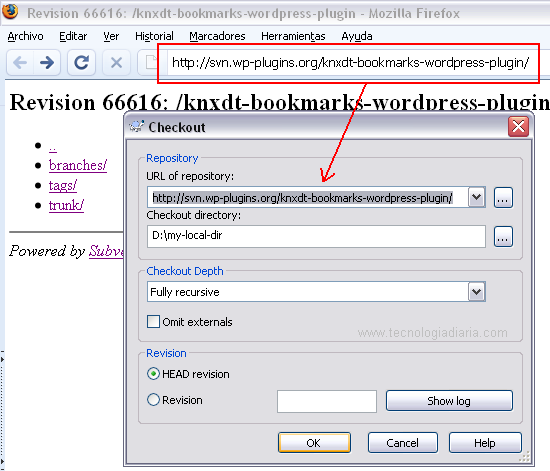Click the Show log button
The width and height of the screenshot is (550, 471).
coord(449,401)
